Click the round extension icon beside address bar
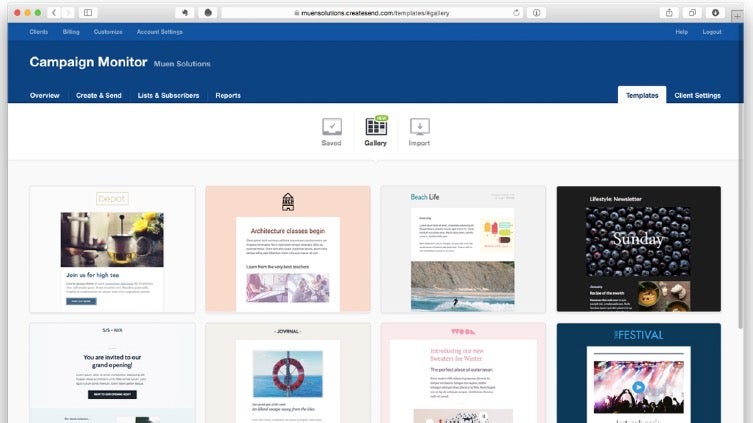 tap(208, 13)
